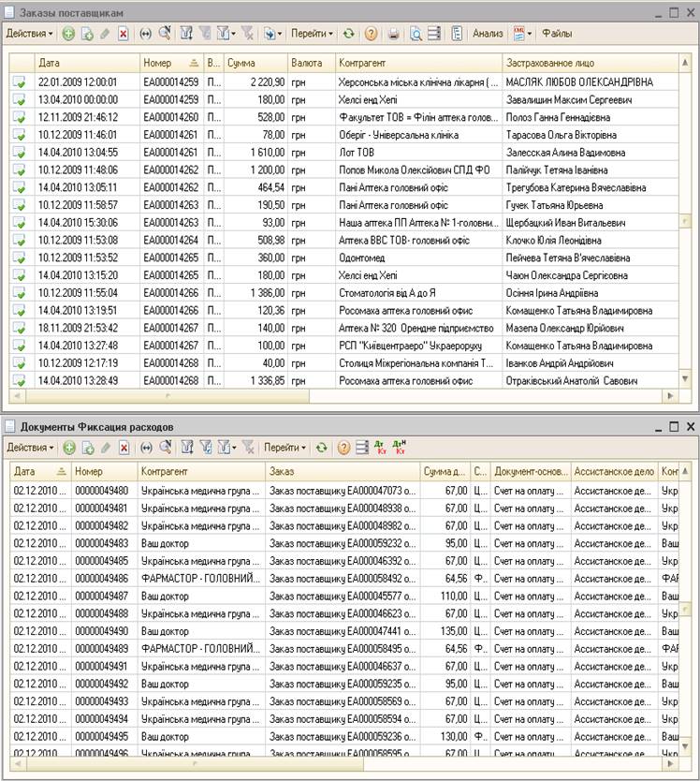
Task: Open filter and sort settings in Заказы поставщикам
Action: tap(186, 34)
